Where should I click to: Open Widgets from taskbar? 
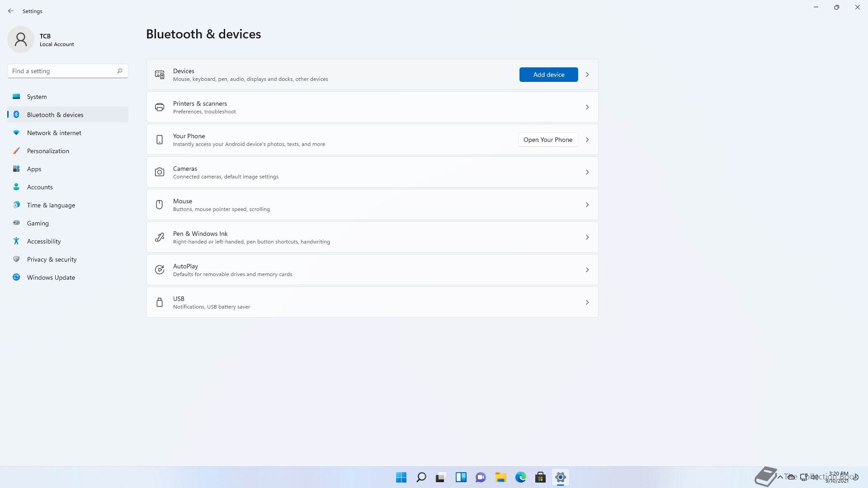point(461,477)
